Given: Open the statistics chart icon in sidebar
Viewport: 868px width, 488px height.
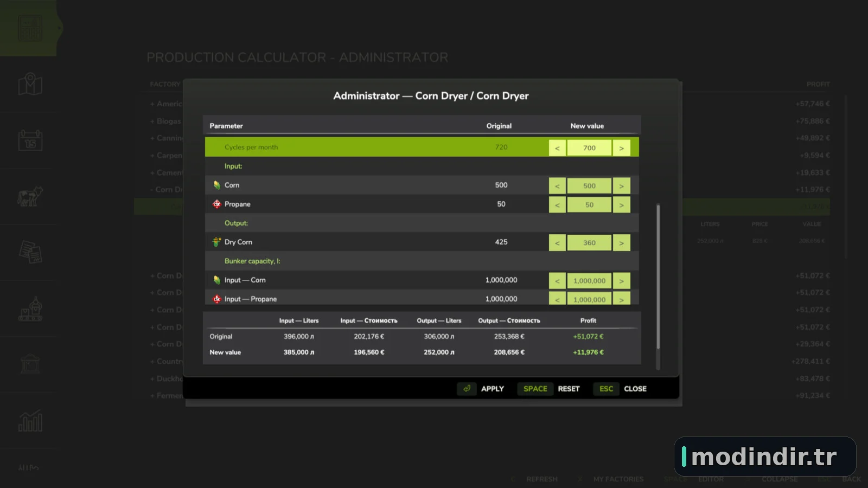Looking at the screenshot, I should tap(30, 421).
